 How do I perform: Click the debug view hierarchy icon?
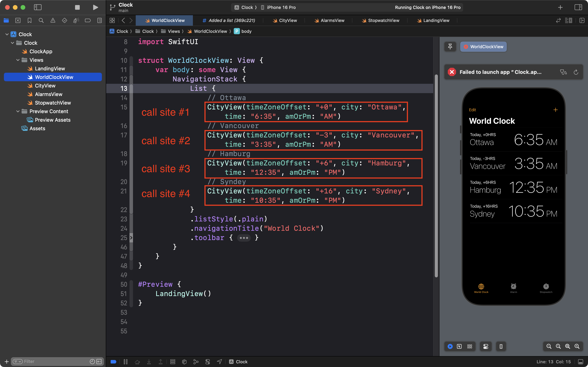click(x=184, y=362)
